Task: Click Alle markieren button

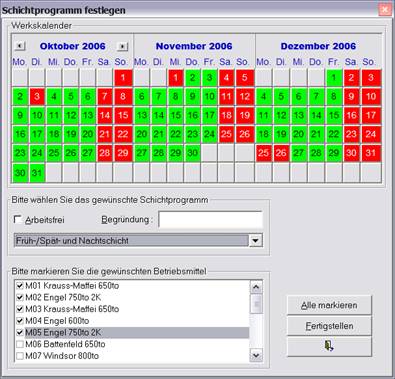Action: [329, 305]
